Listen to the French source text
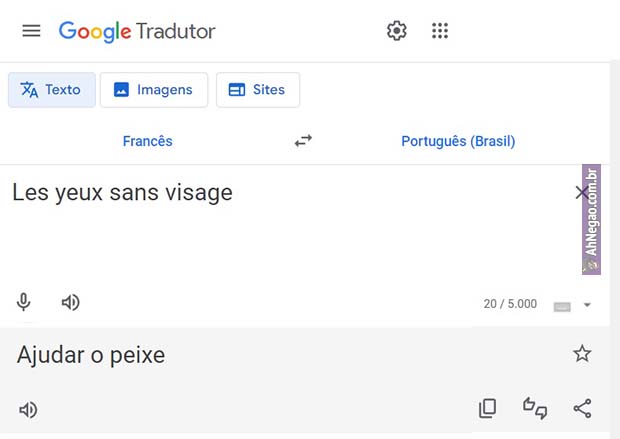This screenshot has width=620, height=439. (x=70, y=302)
